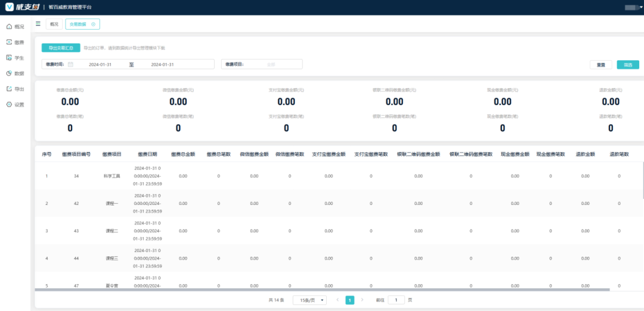
Task: Click the 导出交易汇总 export button
Action: click(x=61, y=48)
